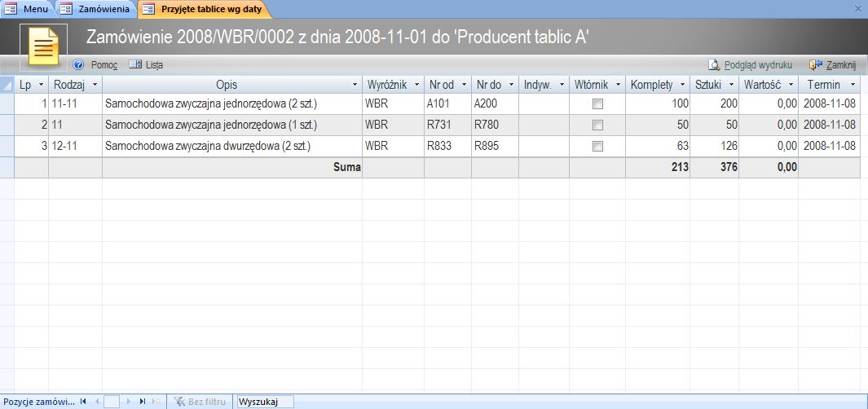Close the tabbed document with X

click(x=857, y=8)
